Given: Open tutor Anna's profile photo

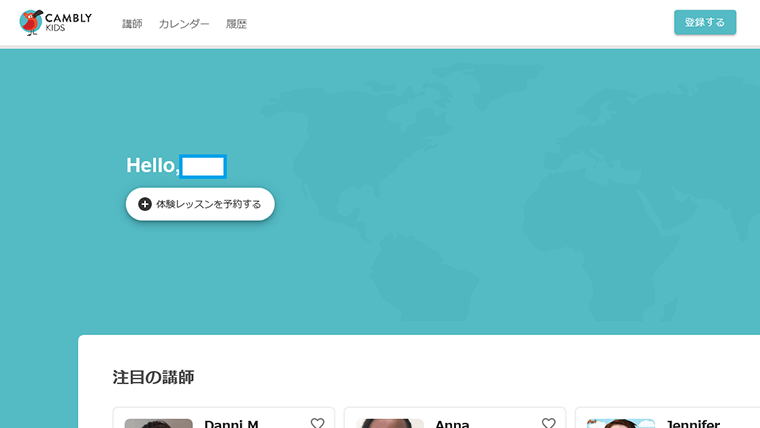Looking at the screenshot, I should point(390,424).
